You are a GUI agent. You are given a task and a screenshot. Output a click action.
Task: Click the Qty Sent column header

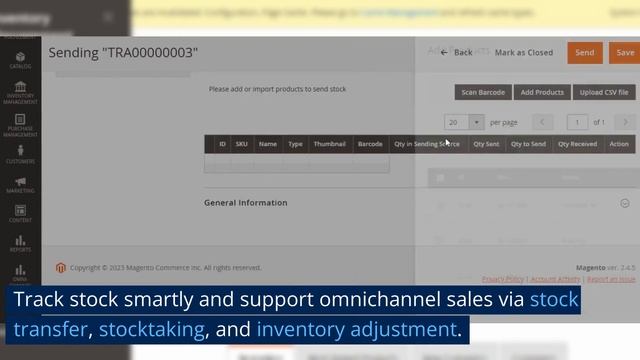pos(486,144)
